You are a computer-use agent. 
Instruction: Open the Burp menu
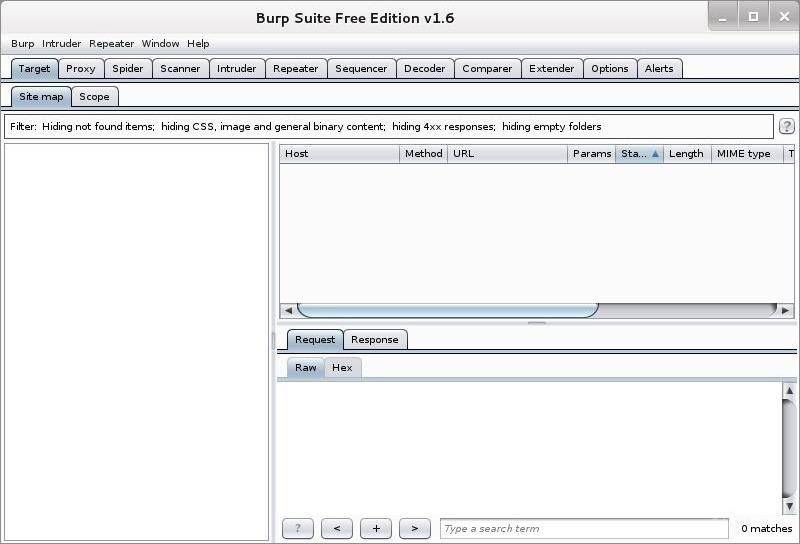pos(22,43)
